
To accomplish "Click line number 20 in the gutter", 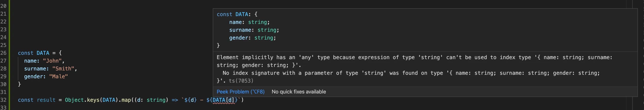I will (x=3, y=6).
